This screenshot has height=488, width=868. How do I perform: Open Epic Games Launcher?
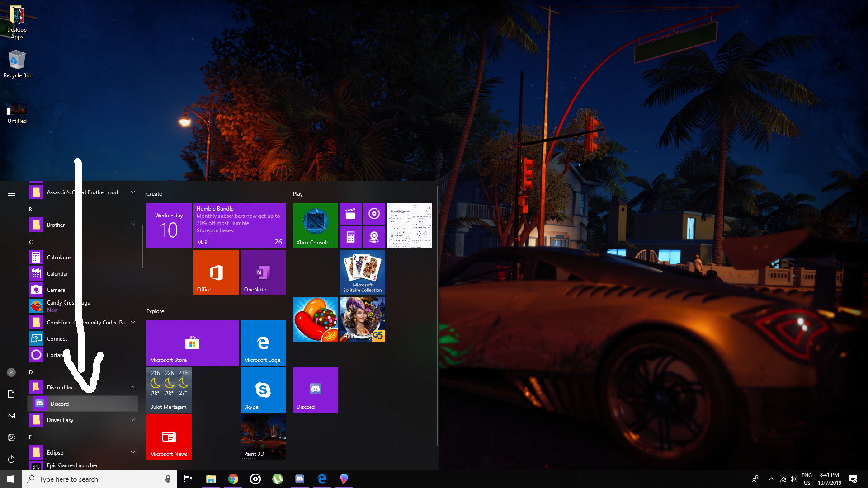point(83,465)
